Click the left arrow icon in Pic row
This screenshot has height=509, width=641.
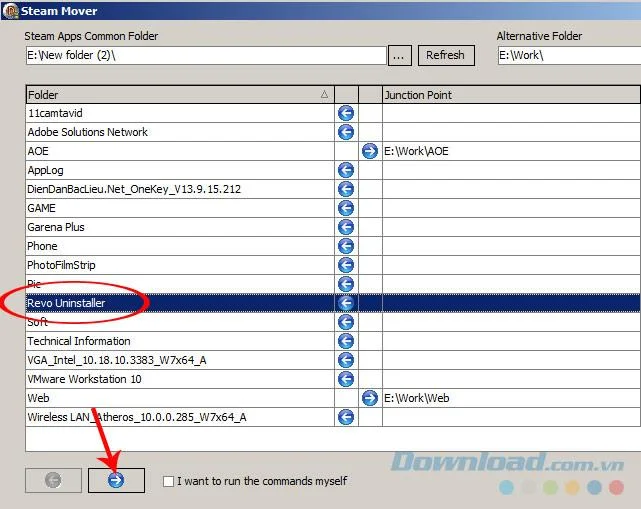pyautogui.click(x=346, y=284)
